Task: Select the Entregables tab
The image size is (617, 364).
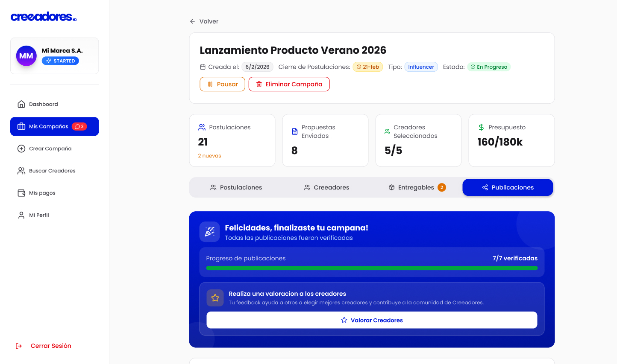Action: click(417, 187)
